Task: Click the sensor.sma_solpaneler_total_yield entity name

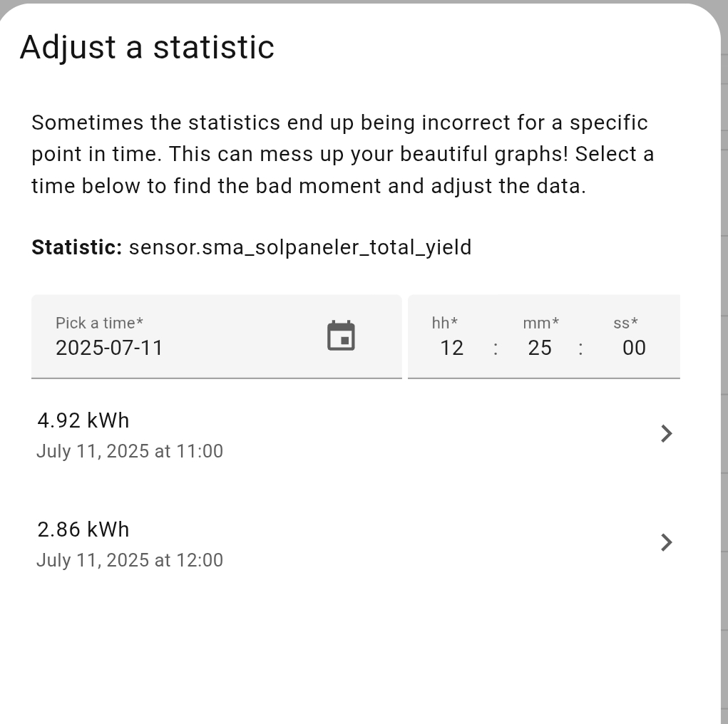Action: [300, 247]
